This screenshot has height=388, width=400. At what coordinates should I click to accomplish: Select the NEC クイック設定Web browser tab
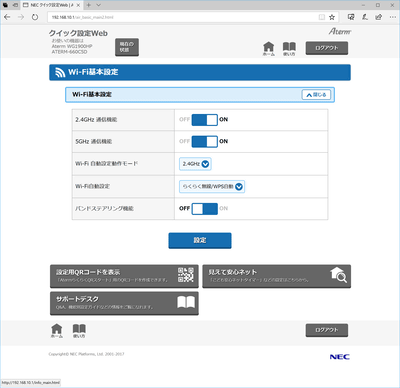pos(51,5)
